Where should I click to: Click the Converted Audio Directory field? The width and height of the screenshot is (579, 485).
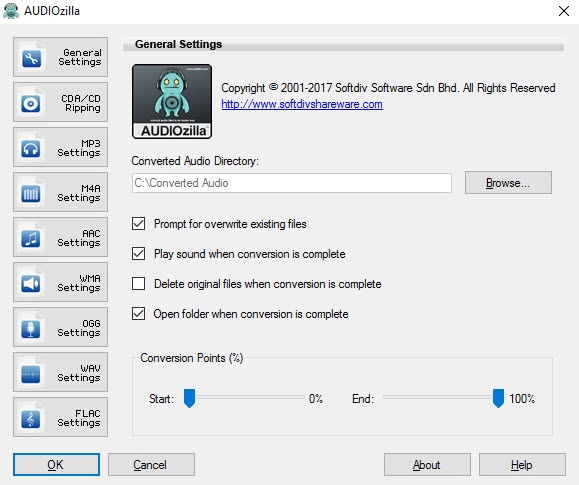[x=292, y=183]
